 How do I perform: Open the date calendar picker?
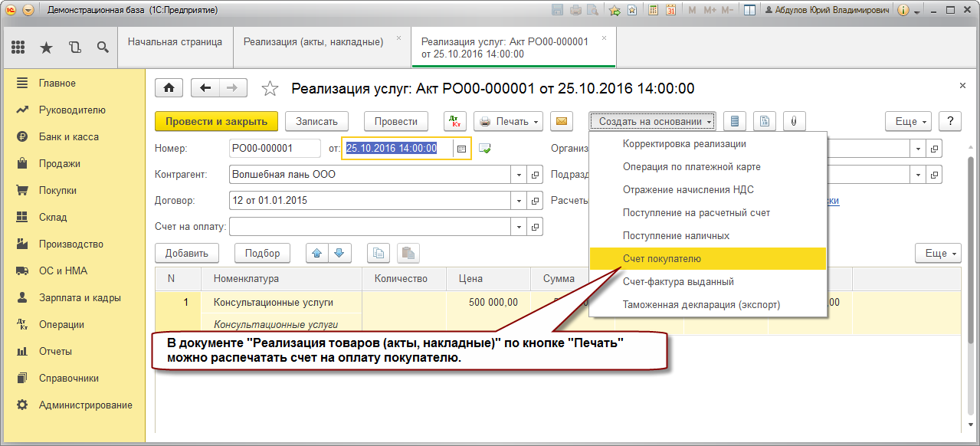462,149
